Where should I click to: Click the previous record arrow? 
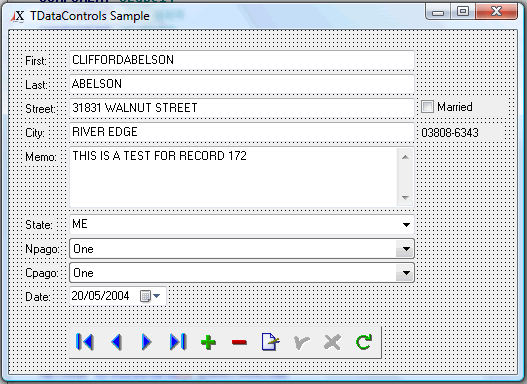coord(117,342)
